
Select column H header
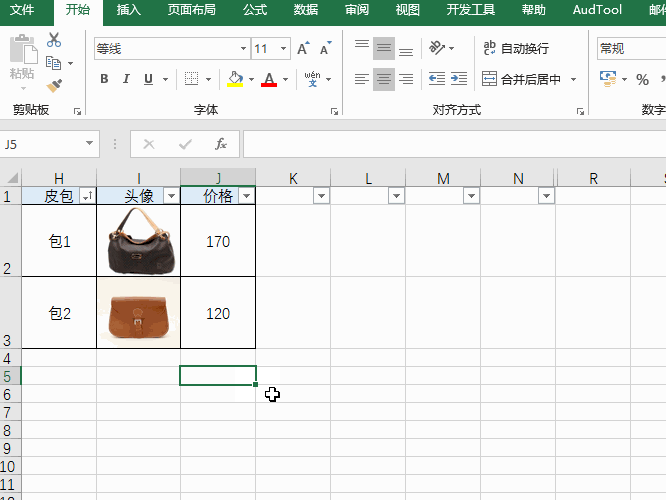(x=59, y=178)
